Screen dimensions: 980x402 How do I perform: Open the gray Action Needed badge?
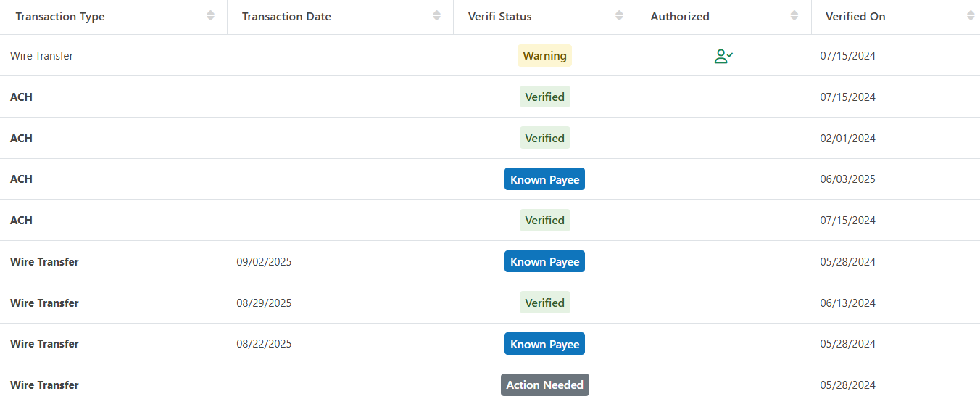tap(544, 385)
